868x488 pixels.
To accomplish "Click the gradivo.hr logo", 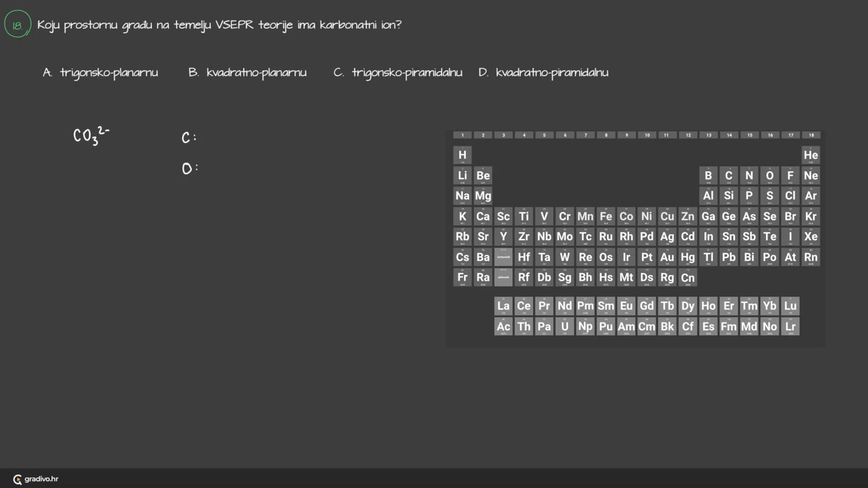I will coord(36,479).
